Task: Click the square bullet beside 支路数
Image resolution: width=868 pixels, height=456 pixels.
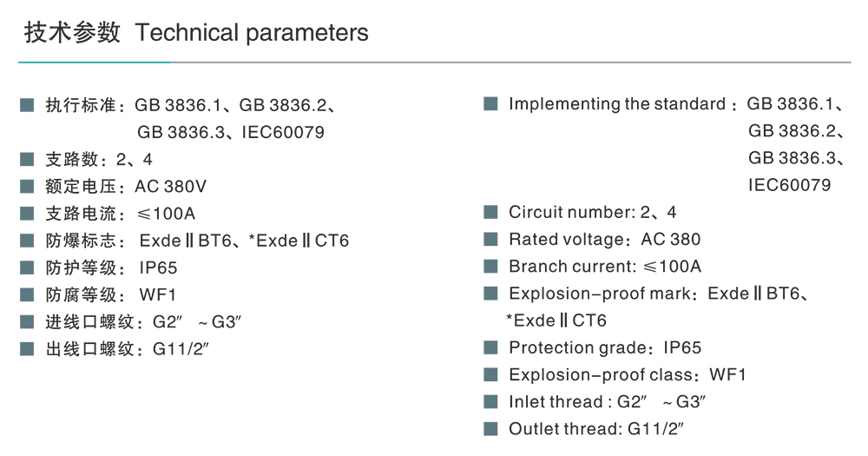Action: coord(28,160)
